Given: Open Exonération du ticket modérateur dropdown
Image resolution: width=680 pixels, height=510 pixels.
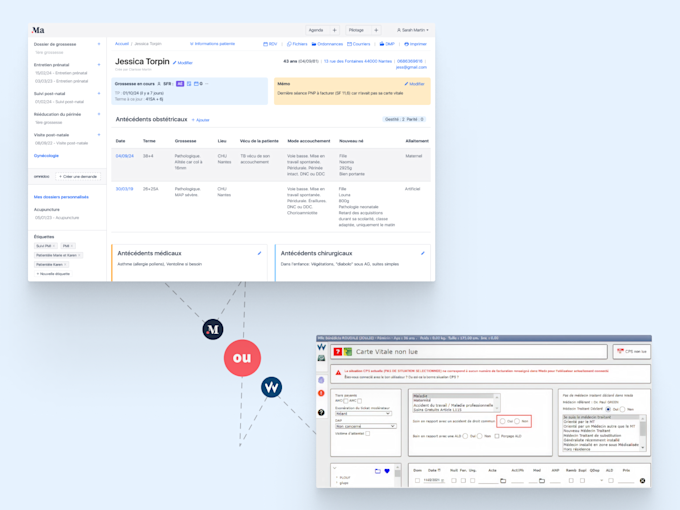Looking at the screenshot, I should pyautogui.click(x=363, y=414).
